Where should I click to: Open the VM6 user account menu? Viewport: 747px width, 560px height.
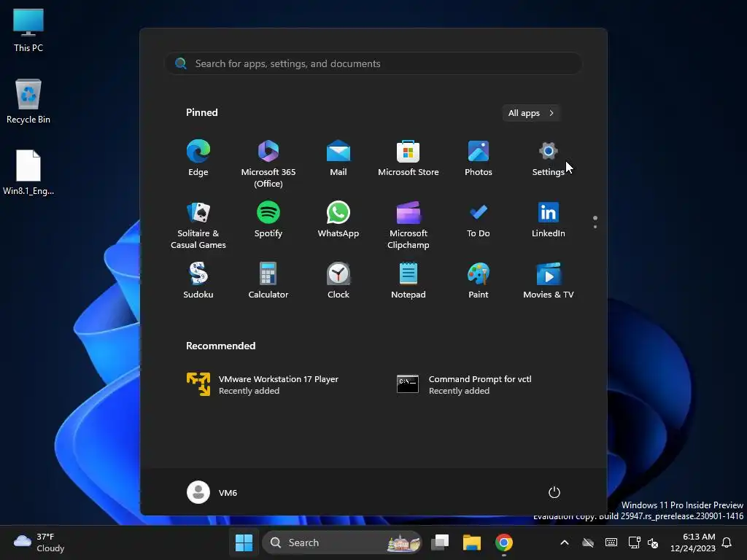[x=212, y=492]
